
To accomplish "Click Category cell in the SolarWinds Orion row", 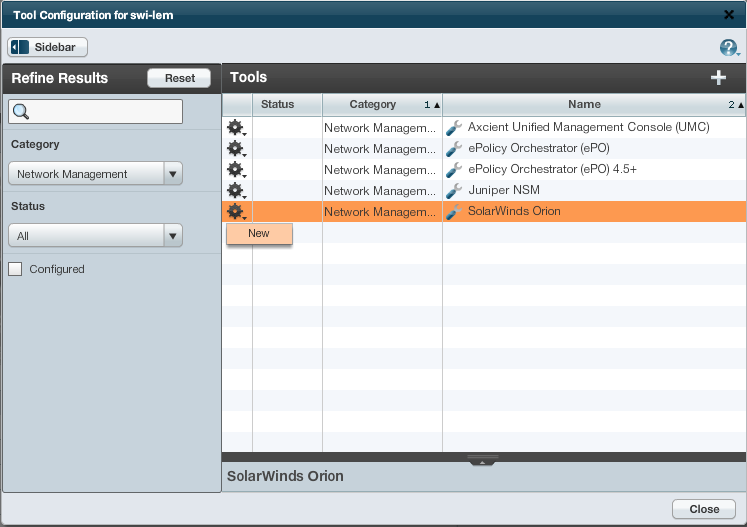I will tap(383, 212).
